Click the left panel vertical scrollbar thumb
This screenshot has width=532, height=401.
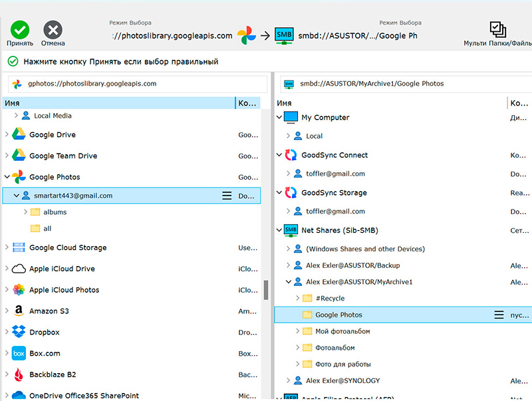[266, 289]
